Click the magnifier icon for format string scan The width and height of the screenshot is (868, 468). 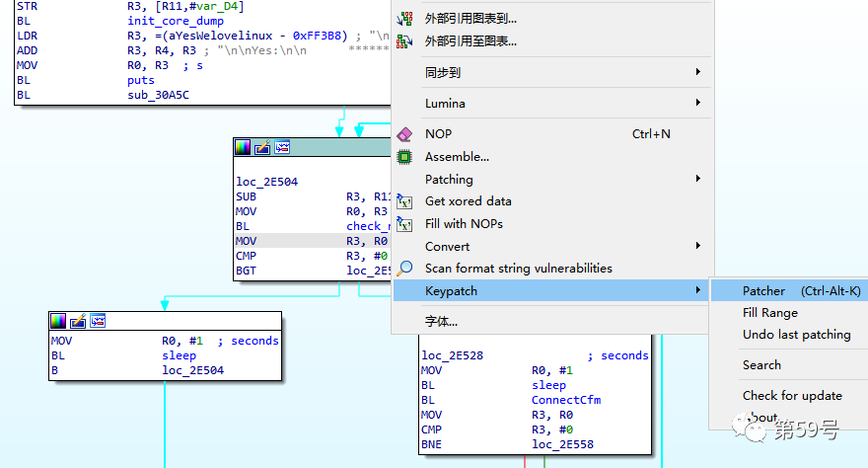click(404, 269)
